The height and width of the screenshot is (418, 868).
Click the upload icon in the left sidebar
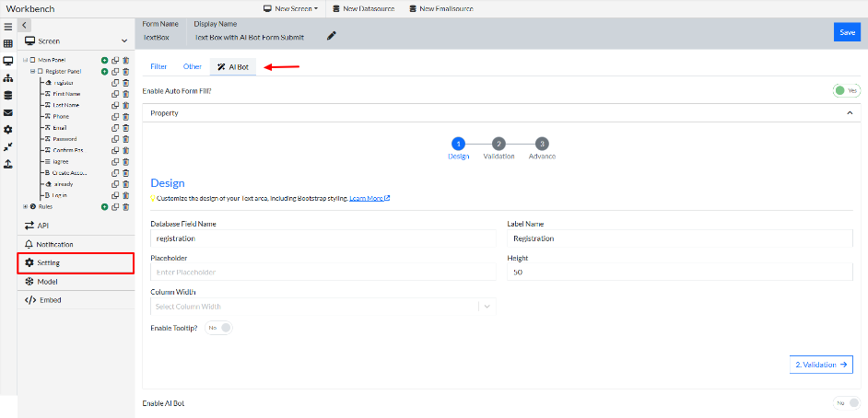tap(8, 164)
